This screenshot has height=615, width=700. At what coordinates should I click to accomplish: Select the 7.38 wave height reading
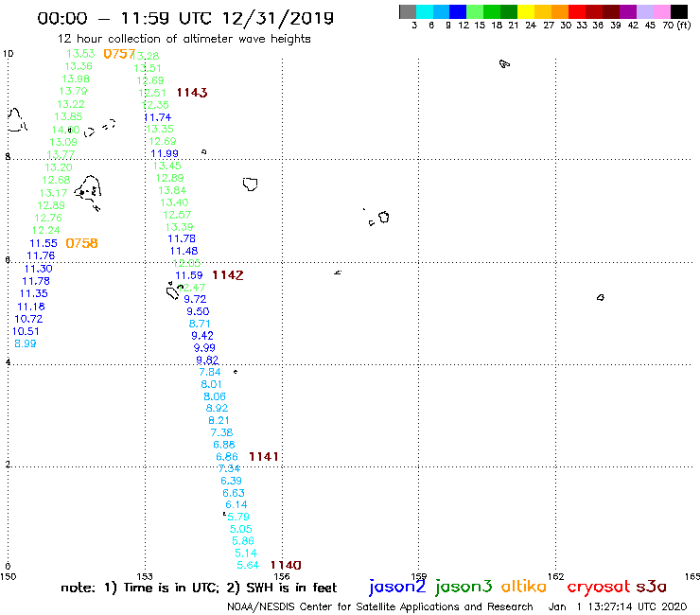click(x=222, y=432)
